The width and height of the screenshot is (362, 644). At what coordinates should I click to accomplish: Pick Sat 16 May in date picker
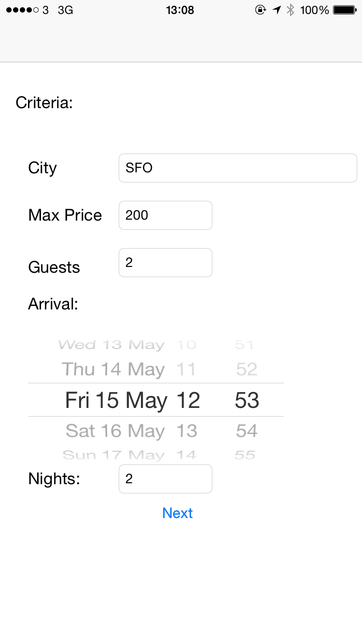115,431
